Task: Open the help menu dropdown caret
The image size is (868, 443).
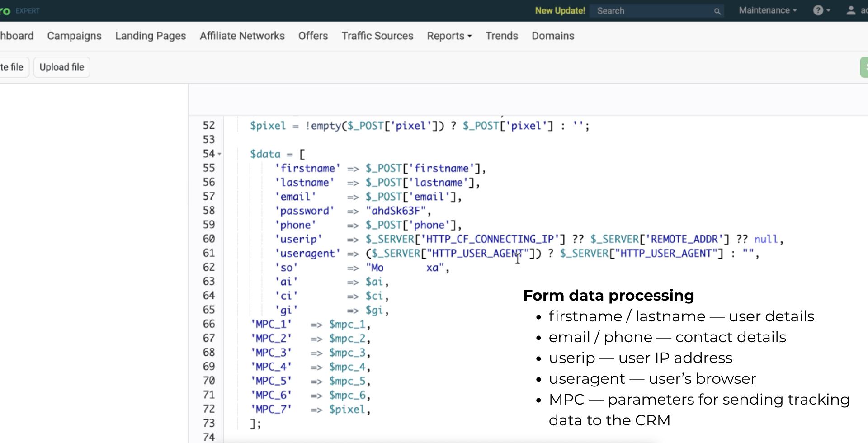Action: coord(828,10)
